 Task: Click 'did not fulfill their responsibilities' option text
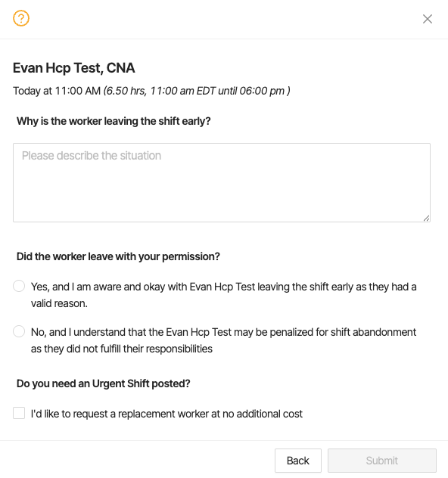coord(139,349)
